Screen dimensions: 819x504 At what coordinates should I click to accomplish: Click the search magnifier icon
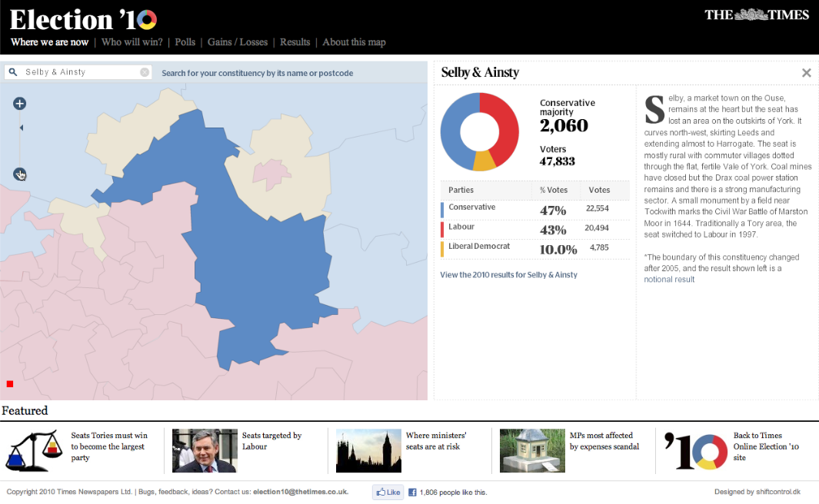[13, 72]
